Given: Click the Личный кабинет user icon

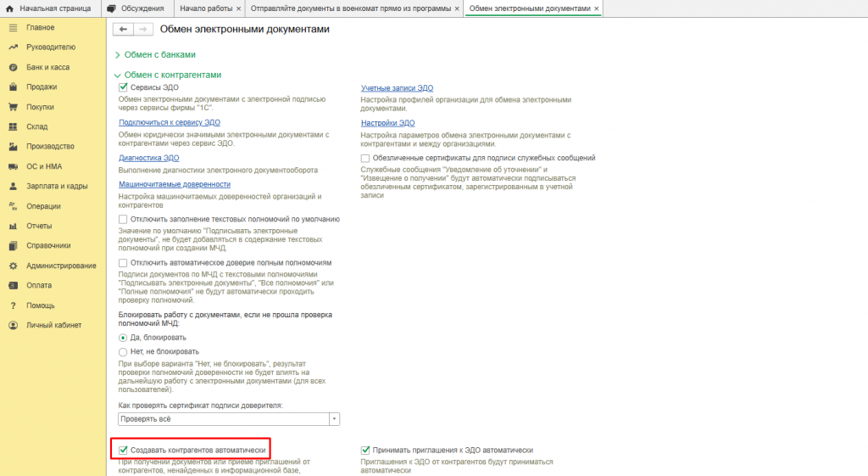Looking at the screenshot, I should click(14, 325).
